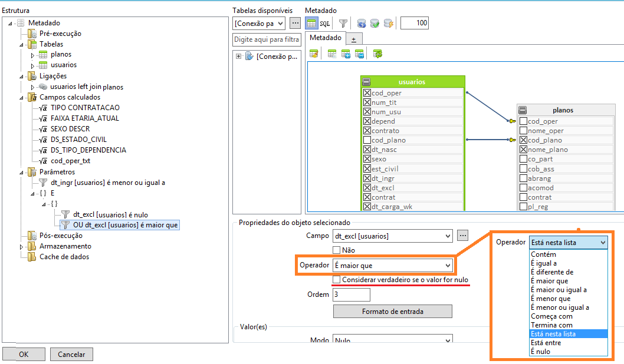Switch to the table design view icon
624x364 pixels.
click(x=311, y=24)
